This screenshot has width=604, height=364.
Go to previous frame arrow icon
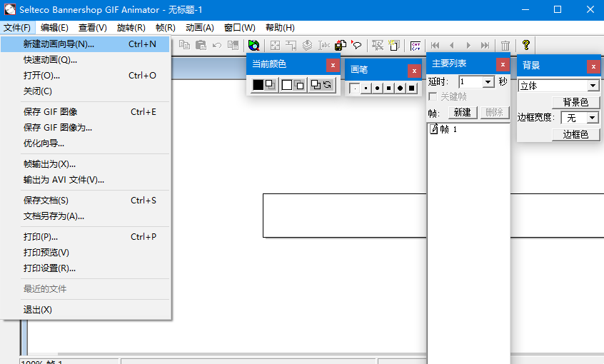451,46
